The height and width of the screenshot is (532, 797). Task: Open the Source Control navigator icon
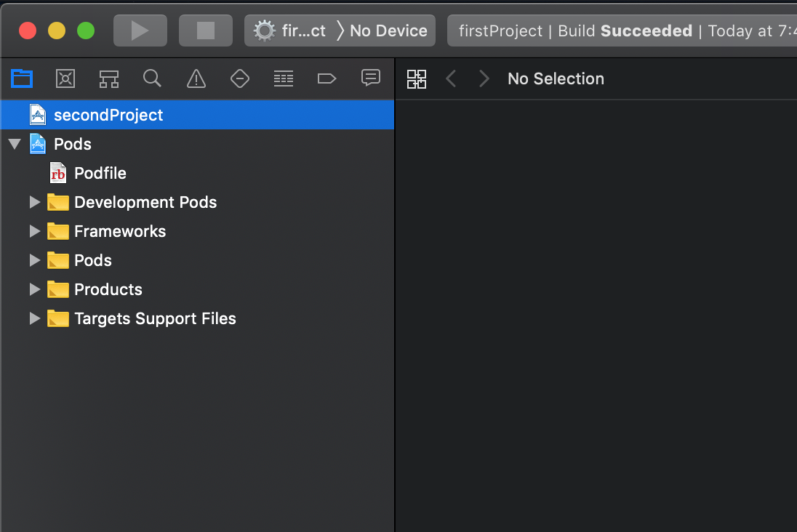coord(65,78)
